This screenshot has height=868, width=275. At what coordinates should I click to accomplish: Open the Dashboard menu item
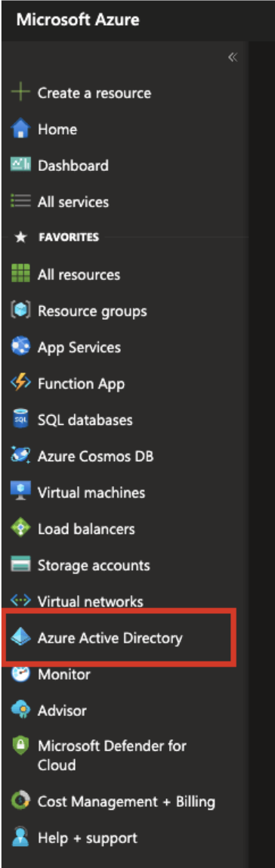coord(73,166)
